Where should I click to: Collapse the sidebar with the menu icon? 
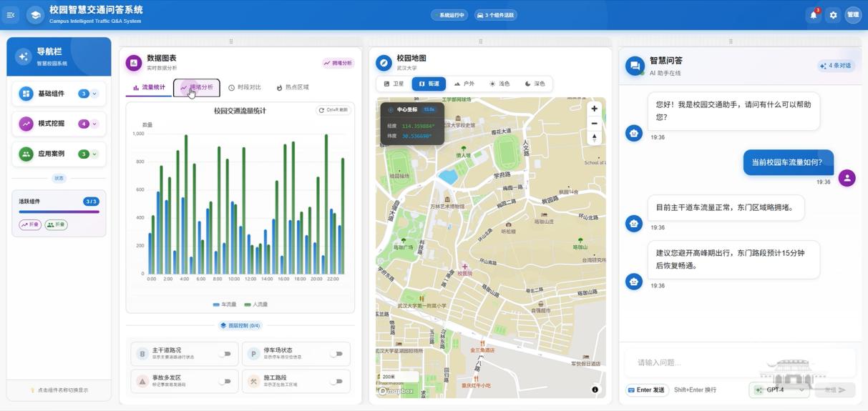click(x=11, y=14)
